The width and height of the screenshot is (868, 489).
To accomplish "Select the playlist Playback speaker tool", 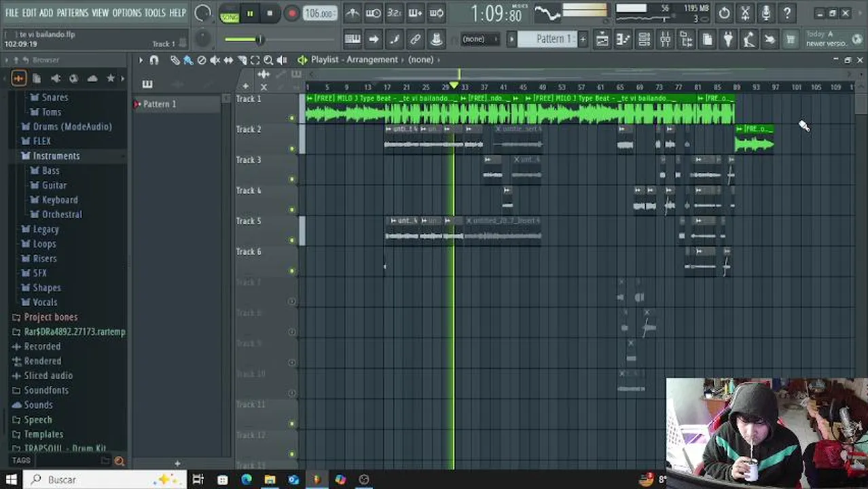I will click(x=282, y=60).
